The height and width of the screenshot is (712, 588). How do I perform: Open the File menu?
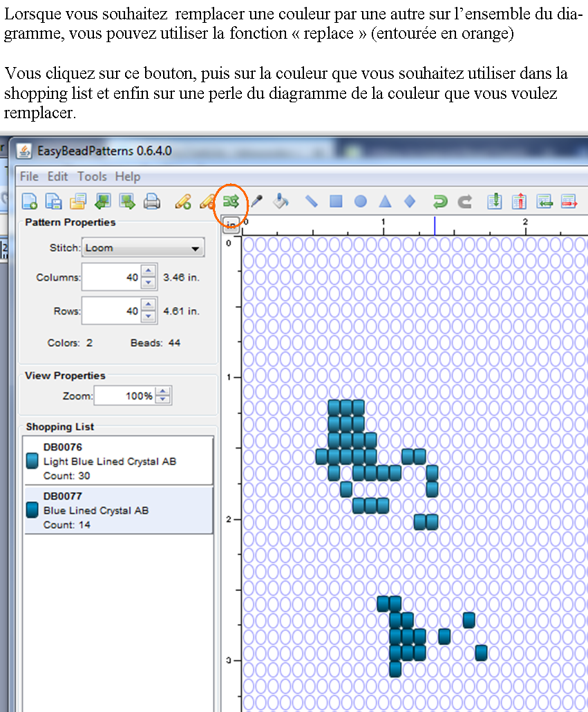[x=29, y=176]
